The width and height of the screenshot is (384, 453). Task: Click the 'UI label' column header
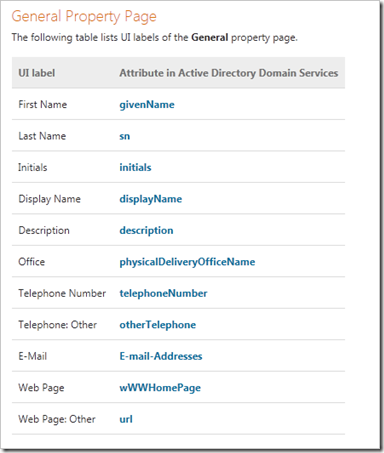(x=37, y=73)
